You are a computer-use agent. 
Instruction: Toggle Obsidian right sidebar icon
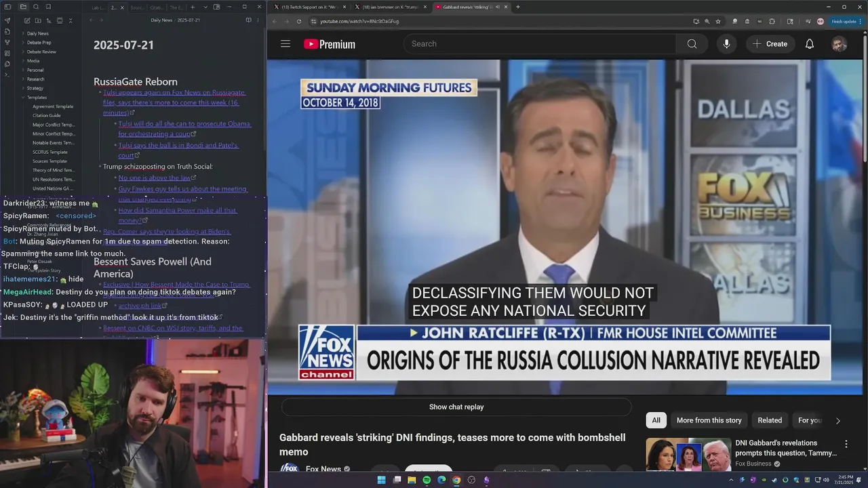pos(216,7)
